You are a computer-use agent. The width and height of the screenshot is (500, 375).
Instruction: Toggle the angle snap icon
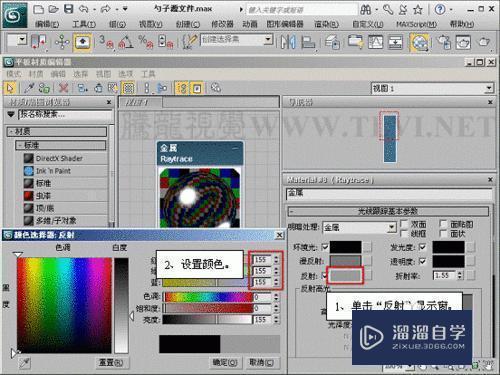pyautogui.click(x=126, y=42)
